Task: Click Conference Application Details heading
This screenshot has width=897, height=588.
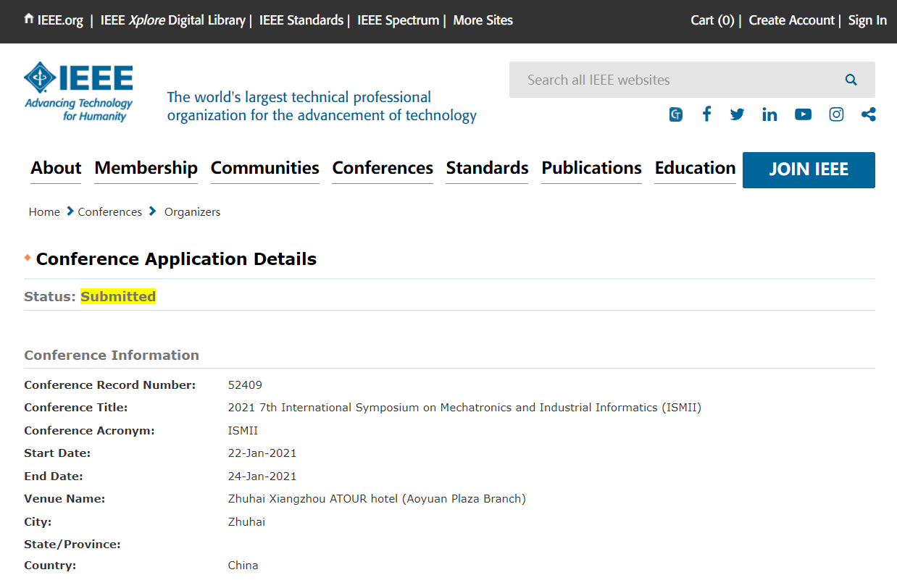Action: pyautogui.click(x=176, y=259)
